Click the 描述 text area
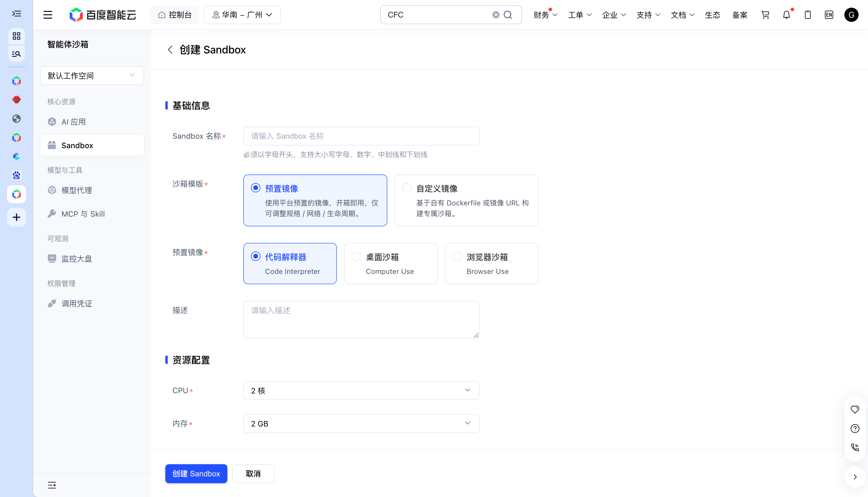 tap(361, 320)
